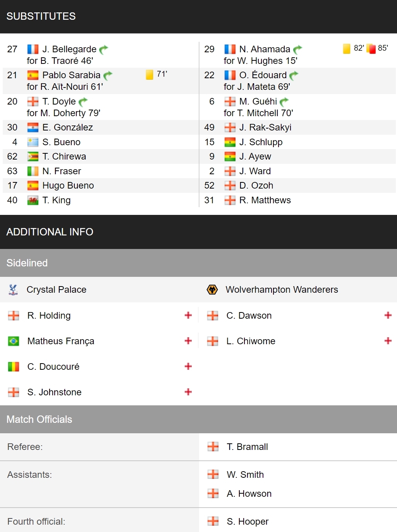Click the red card icon for N. Ahamada
This screenshot has height=532, width=397.
[371, 49]
